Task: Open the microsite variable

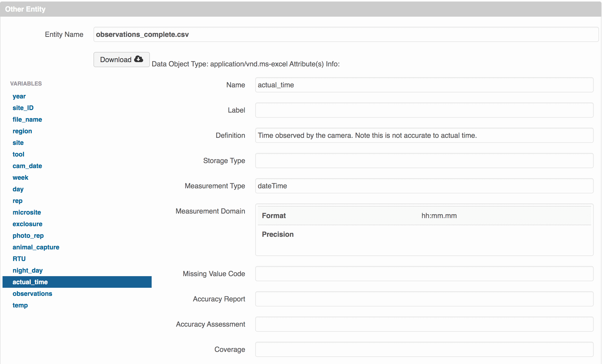Action: [27, 212]
